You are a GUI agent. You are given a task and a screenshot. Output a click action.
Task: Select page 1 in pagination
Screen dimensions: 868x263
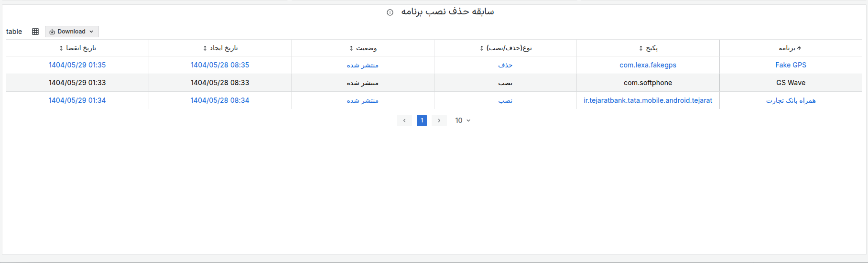tap(422, 121)
